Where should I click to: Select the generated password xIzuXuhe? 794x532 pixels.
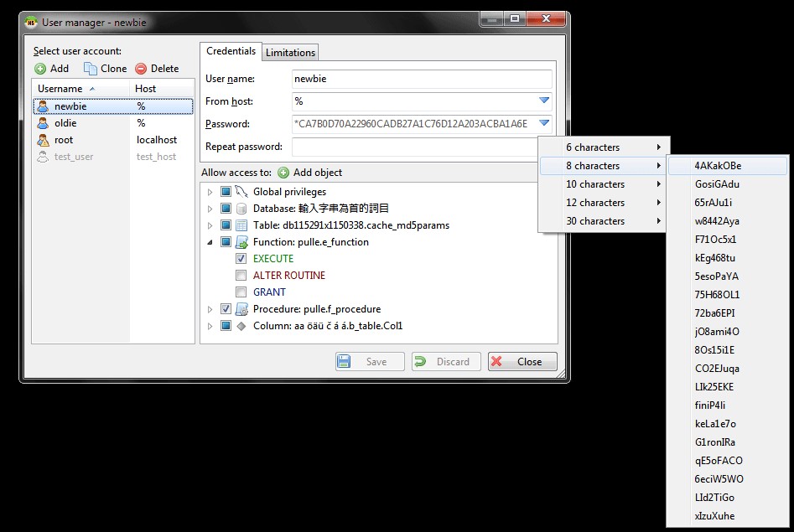pos(728,516)
